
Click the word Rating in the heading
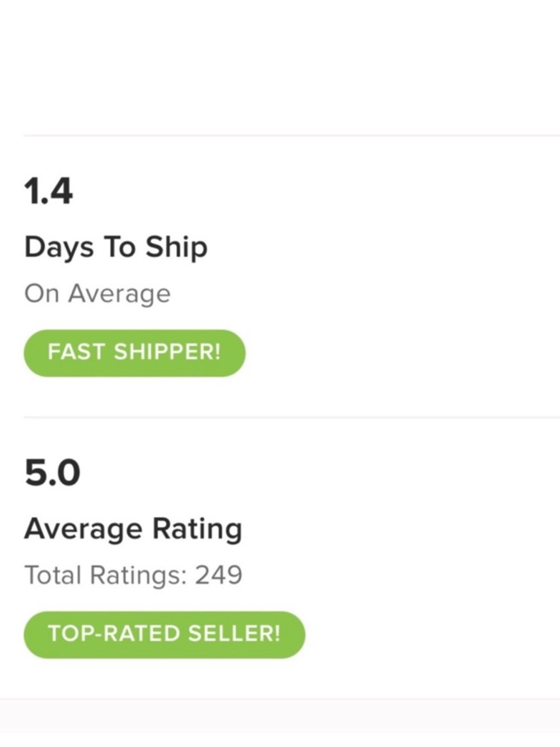(198, 529)
